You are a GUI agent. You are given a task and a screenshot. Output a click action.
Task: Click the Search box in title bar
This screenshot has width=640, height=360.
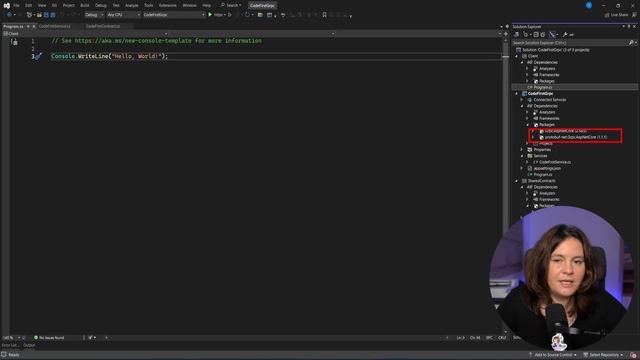click(x=231, y=5)
